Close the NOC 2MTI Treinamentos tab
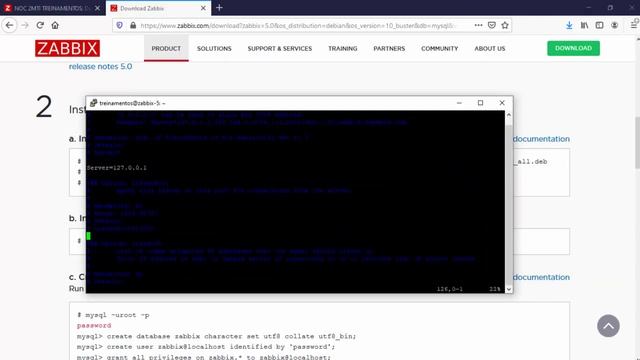The image size is (640, 360). 97,8
